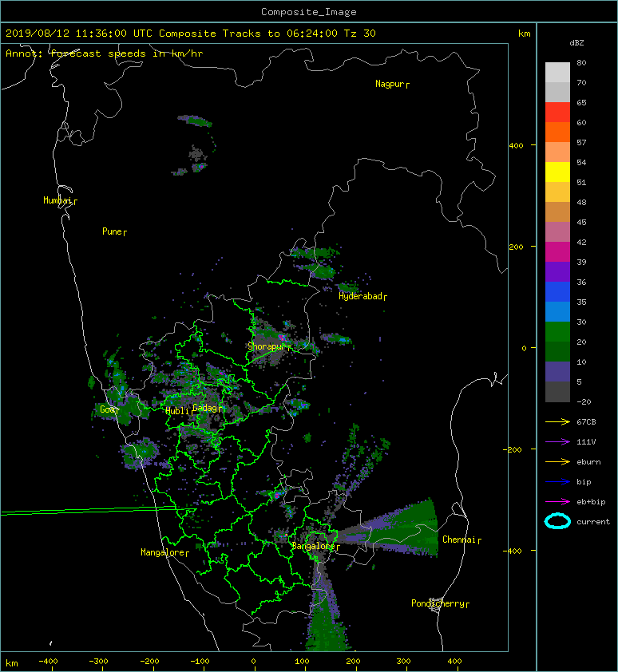Click the 'eb+bip' legend text
This screenshot has height=672, width=618.
click(591, 502)
